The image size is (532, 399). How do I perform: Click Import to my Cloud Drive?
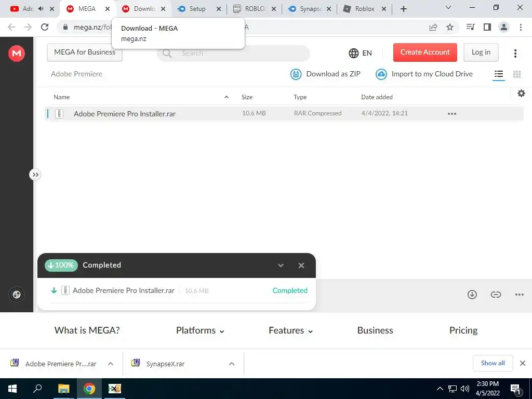[424, 74]
